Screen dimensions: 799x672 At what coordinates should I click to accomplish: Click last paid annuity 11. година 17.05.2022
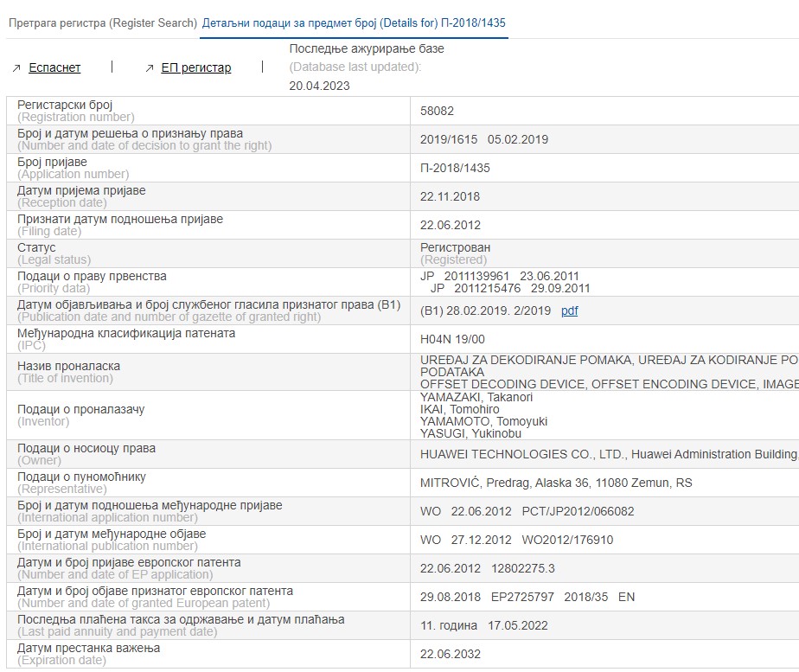coord(484,625)
